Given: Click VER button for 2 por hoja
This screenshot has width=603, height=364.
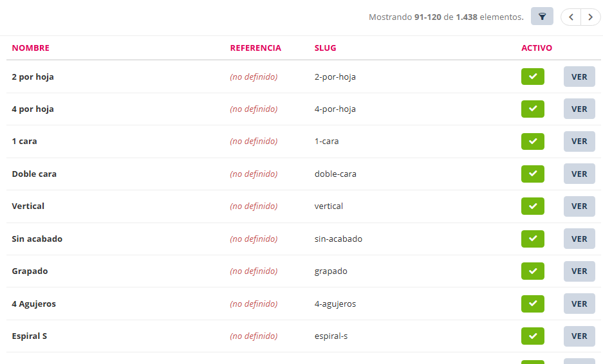Looking at the screenshot, I should coord(579,77).
